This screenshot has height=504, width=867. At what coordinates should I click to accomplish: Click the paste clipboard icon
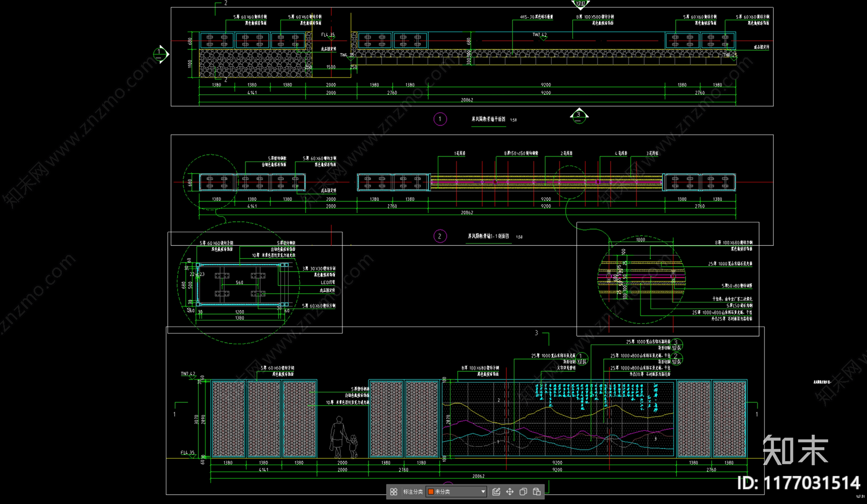tap(536, 492)
